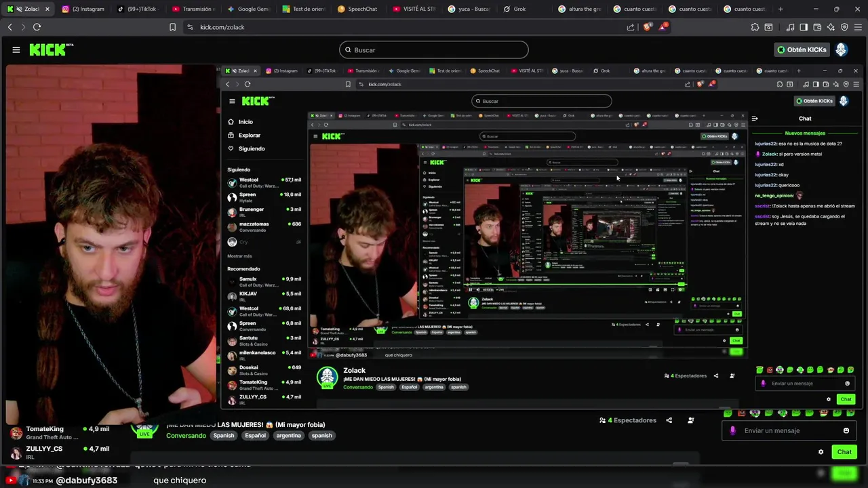Image resolution: width=868 pixels, height=488 pixels.
Task: Open the Leo AI sparkle icon in toolbar
Action: (831, 27)
